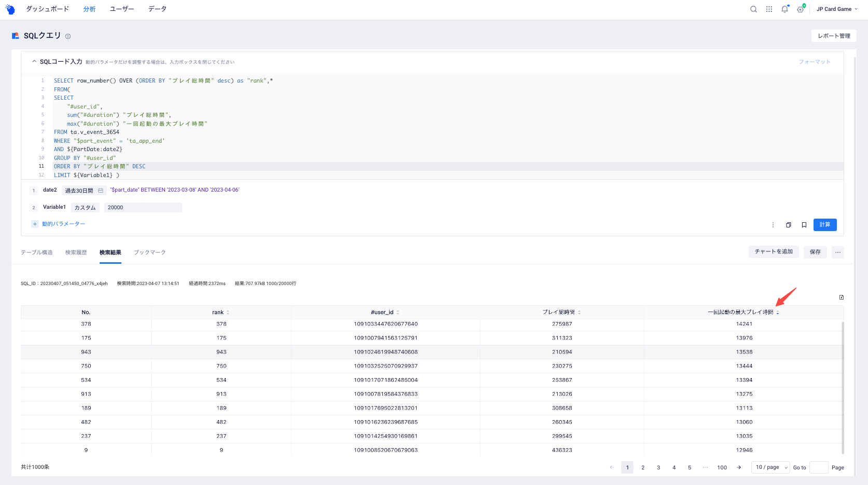Open ダッシュボード menu
Screen dimensions: 868x485
(47, 9)
